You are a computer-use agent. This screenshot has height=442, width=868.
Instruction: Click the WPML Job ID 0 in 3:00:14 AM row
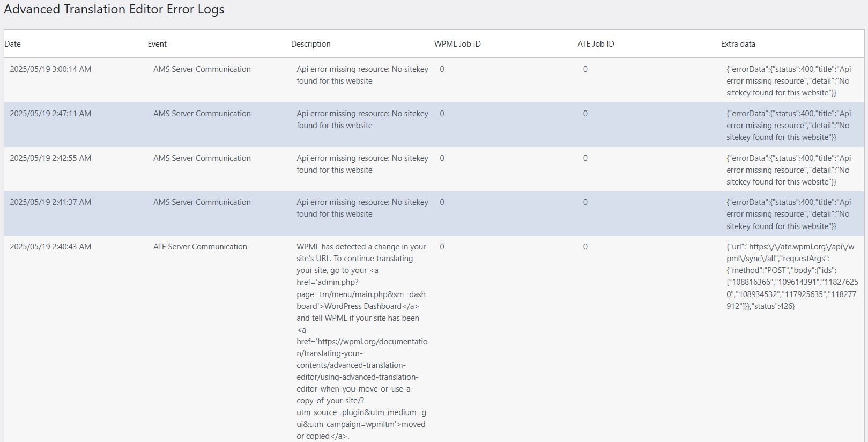(442, 69)
